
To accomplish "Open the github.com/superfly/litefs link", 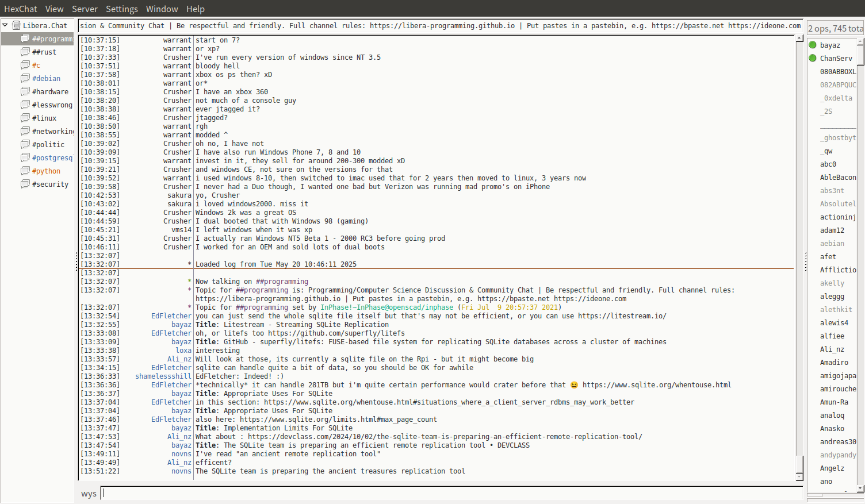I will 336,333.
